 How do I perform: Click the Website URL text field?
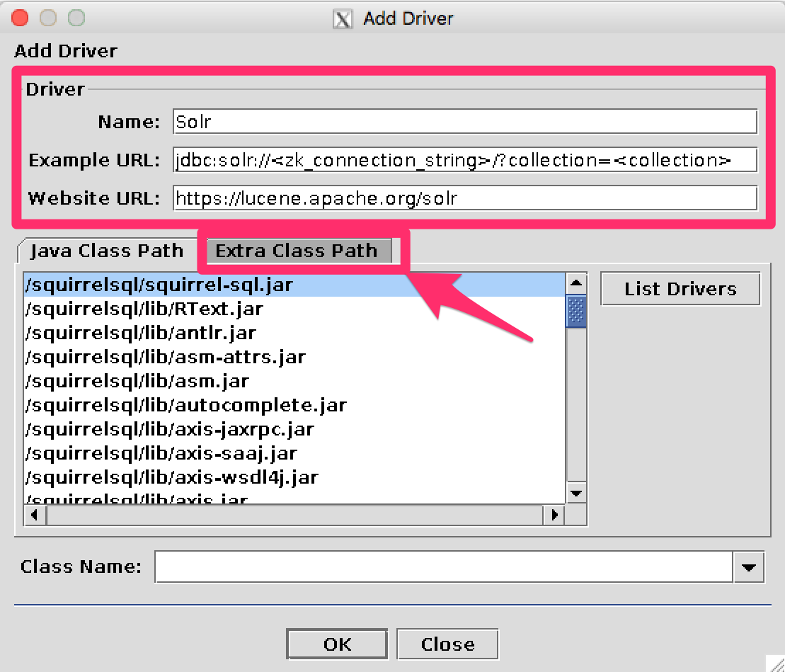464,198
